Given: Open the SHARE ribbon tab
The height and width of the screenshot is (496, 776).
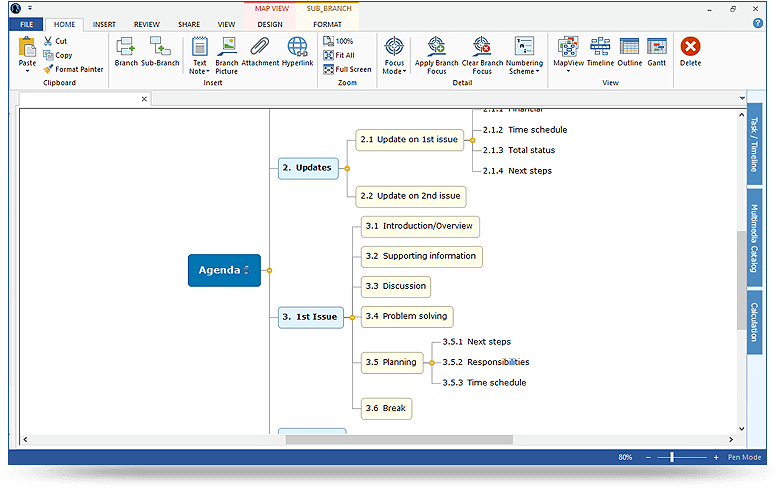Looking at the screenshot, I should click(189, 24).
